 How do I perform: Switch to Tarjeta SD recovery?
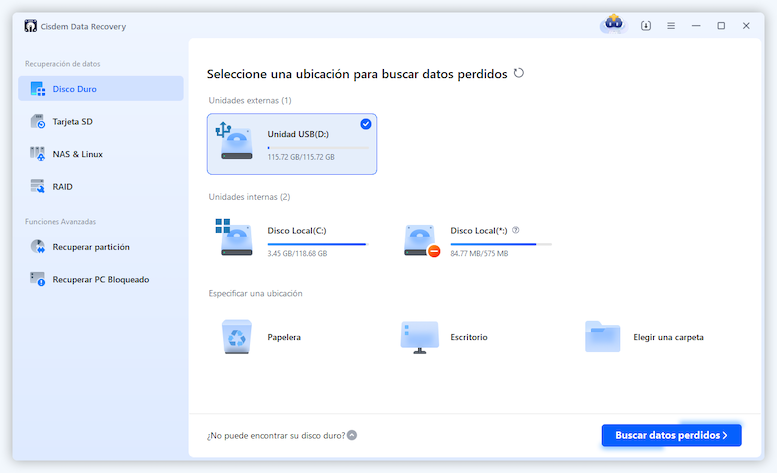click(101, 122)
